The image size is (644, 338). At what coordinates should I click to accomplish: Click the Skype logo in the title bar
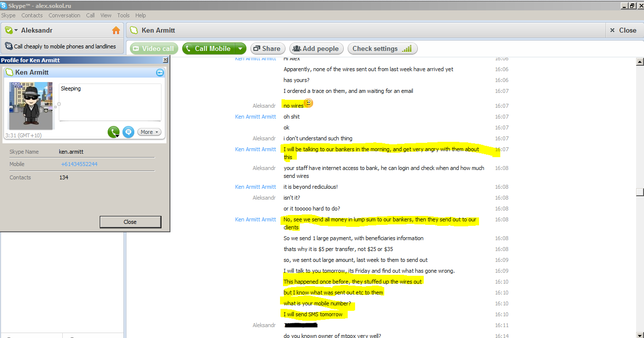[4, 5]
